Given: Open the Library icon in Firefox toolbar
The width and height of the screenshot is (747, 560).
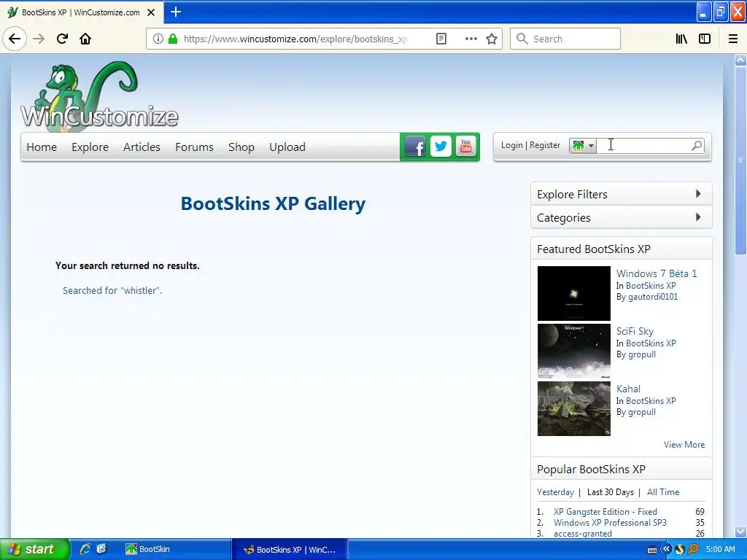Looking at the screenshot, I should [681, 39].
